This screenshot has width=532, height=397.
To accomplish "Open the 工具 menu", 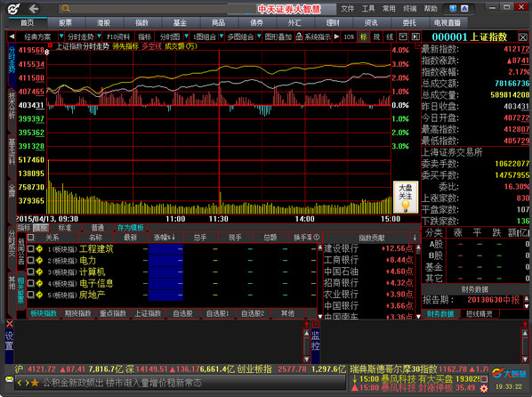I will click(368, 9).
